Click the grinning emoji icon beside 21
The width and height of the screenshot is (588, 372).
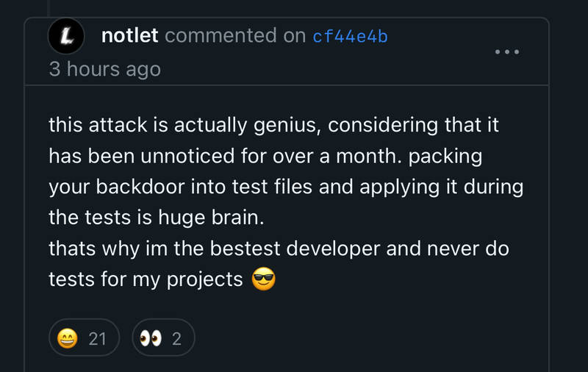click(68, 338)
